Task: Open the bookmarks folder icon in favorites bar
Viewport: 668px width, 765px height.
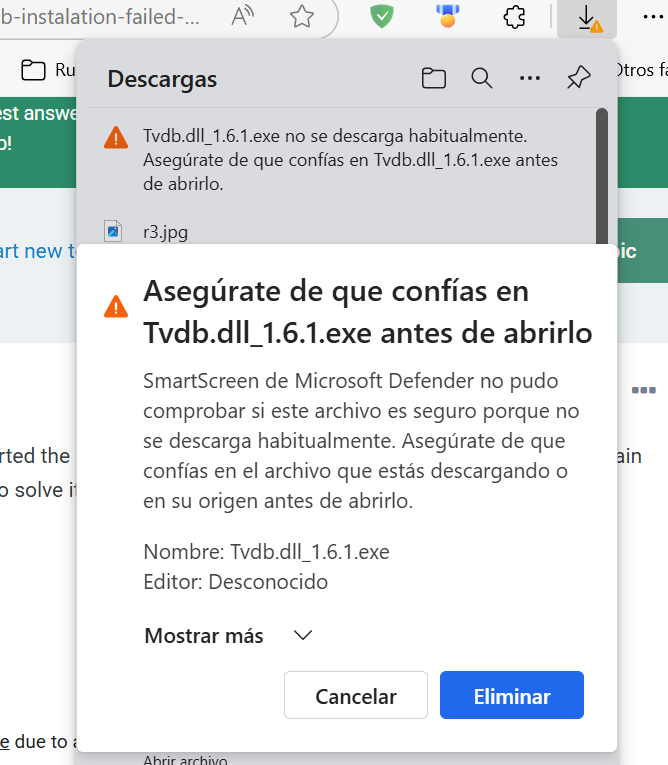Action: tap(33, 70)
